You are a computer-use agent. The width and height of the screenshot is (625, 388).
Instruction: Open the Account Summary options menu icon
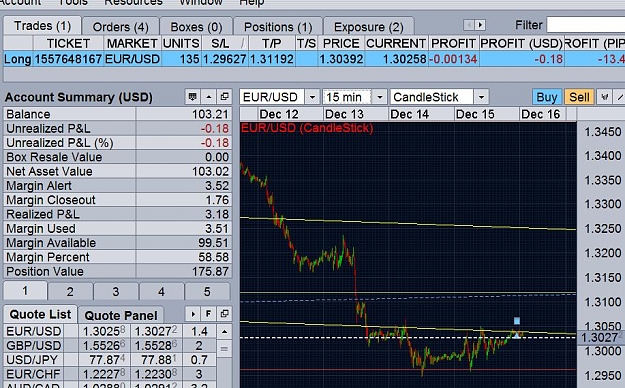(193, 97)
